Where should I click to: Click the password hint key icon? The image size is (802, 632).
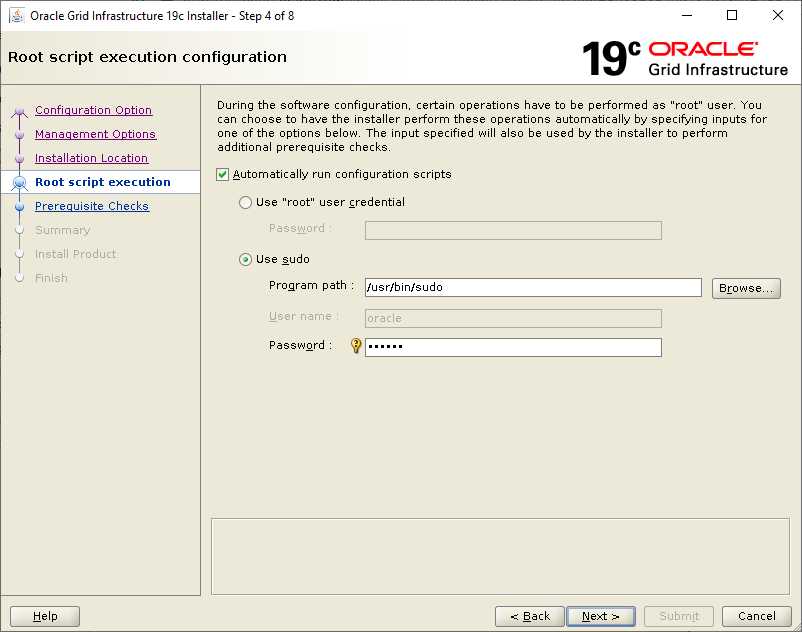[356, 346]
